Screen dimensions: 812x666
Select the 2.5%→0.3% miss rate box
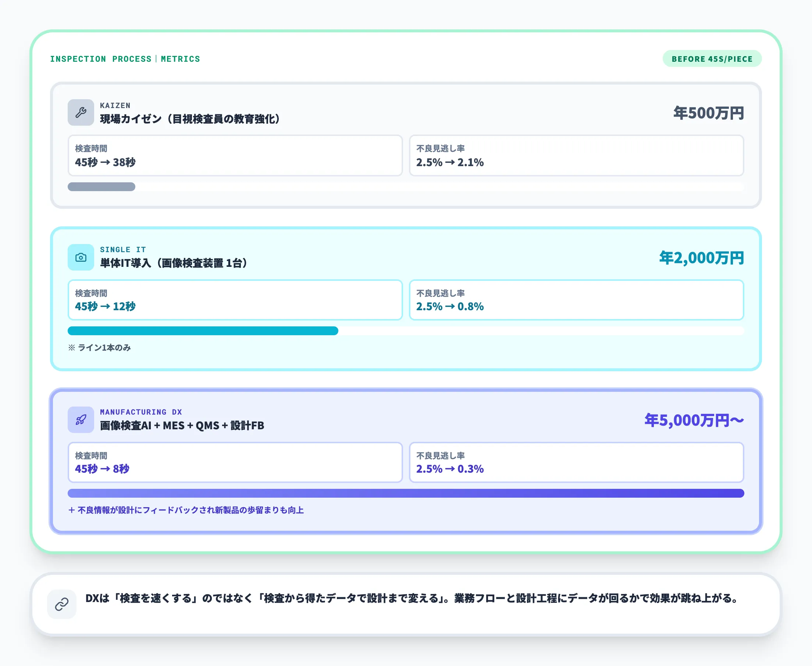tap(576, 462)
